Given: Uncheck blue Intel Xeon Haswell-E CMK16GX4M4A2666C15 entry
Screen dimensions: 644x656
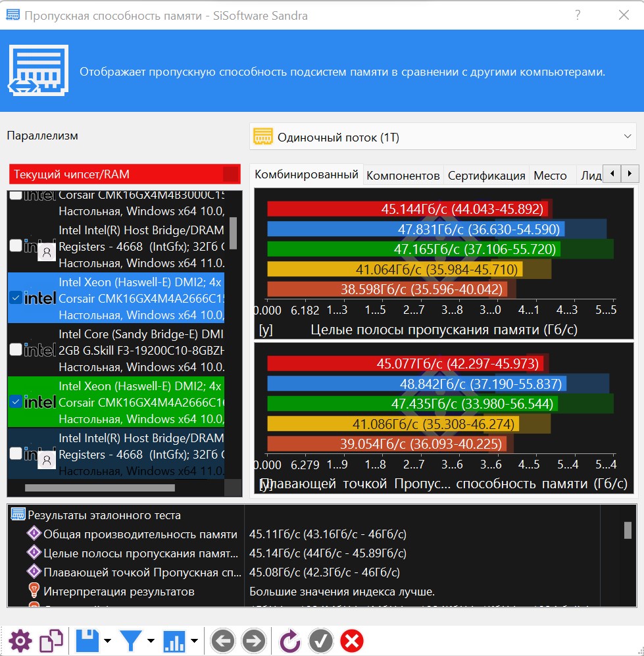Looking at the screenshot, I should point(16,298).
